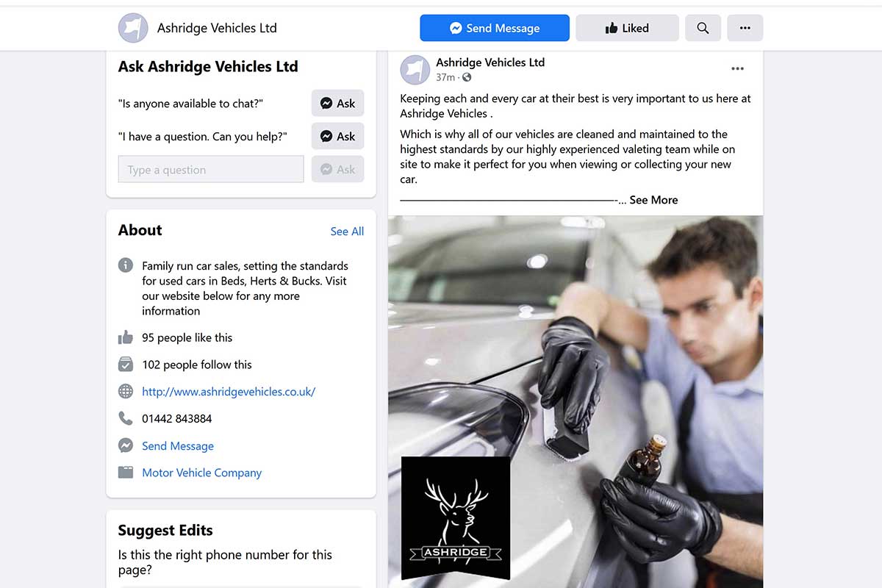Open the post's three-dots options menu

click(737, 68)
